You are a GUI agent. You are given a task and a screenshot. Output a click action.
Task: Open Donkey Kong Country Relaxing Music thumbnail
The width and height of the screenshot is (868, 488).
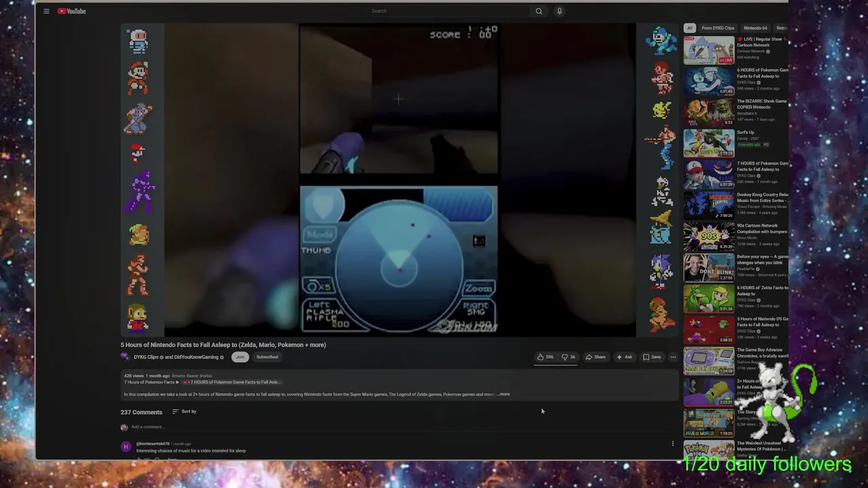point(709,206)
